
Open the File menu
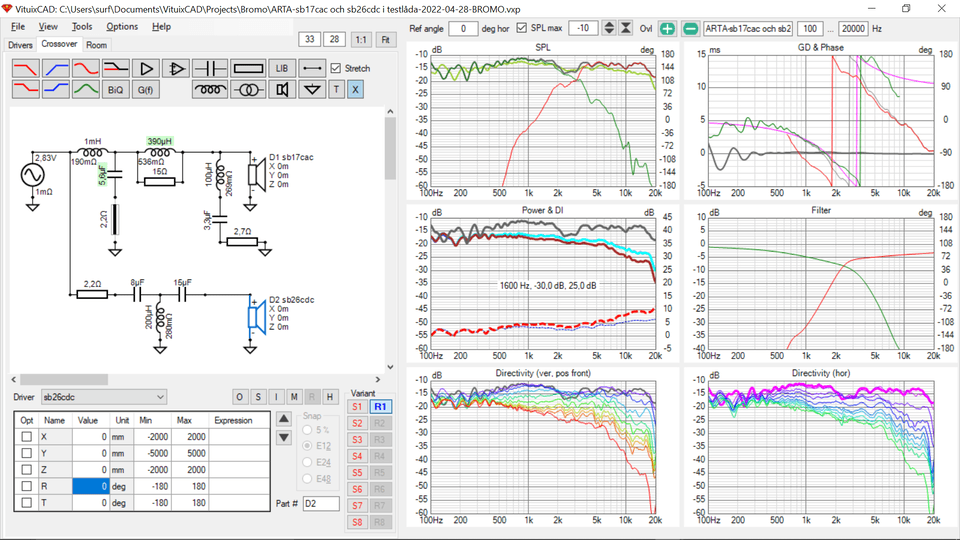click(x=18, y=26)
